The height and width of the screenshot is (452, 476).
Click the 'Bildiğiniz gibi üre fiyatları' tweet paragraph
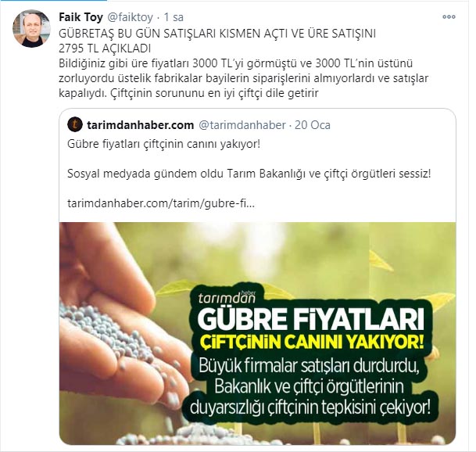coord(243,78)
